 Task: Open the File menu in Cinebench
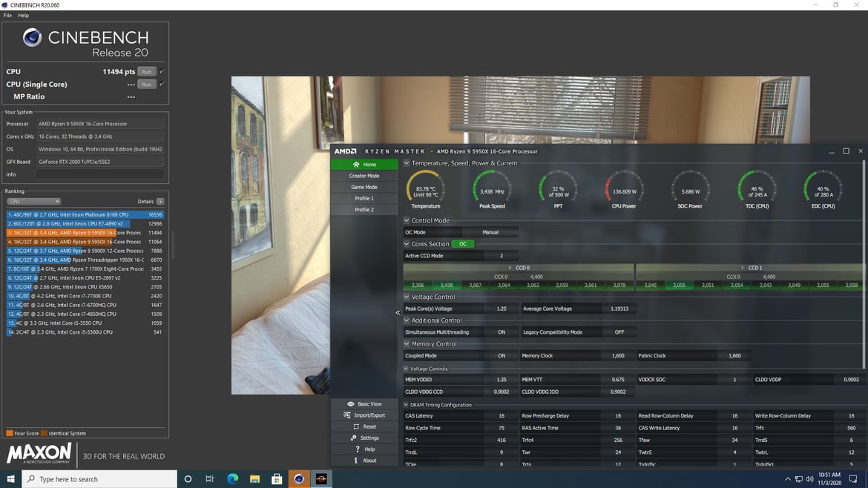(x=7, y=16)
